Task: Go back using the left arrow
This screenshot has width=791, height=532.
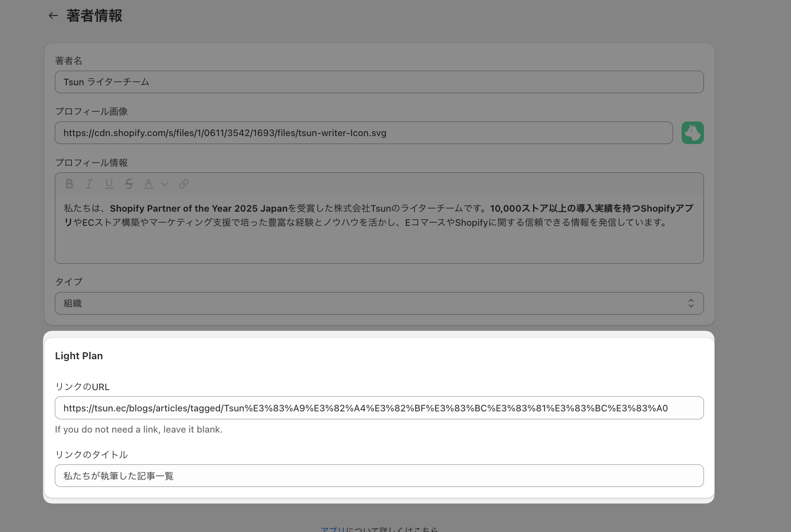Action: click(x=53, y=16)
